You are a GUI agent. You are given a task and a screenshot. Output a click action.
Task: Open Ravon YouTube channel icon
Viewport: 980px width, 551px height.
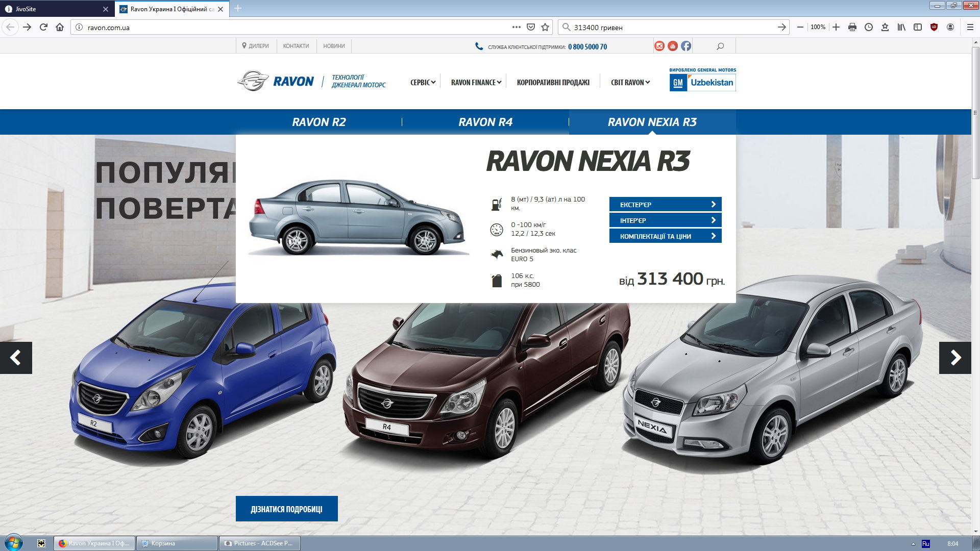point(673,46)
